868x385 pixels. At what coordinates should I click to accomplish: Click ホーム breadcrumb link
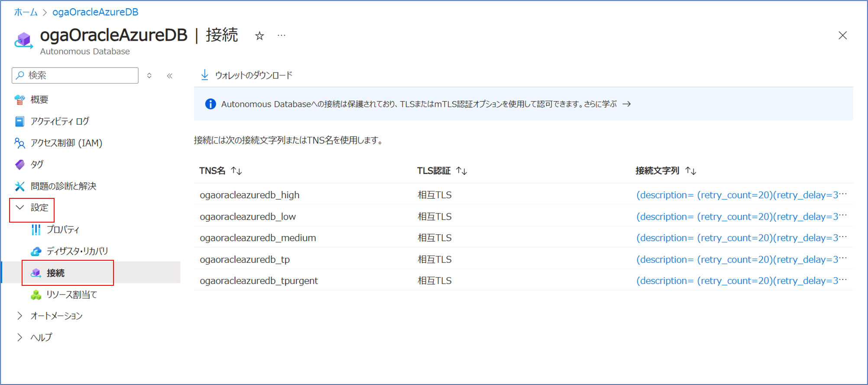tap(26, 12)
